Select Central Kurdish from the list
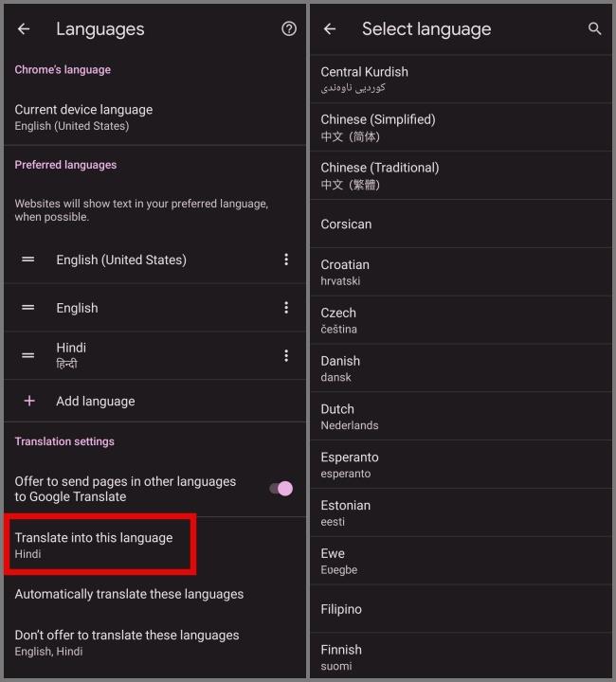Screen dimensions: 616x682 point(462,79)
